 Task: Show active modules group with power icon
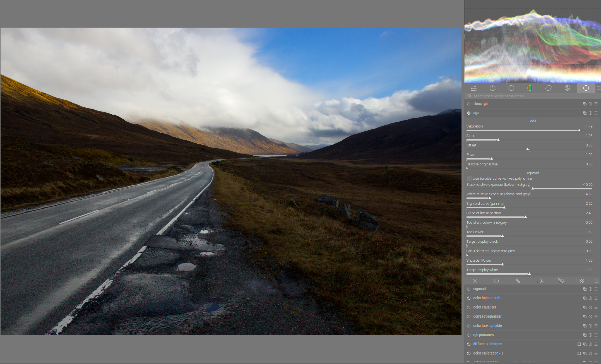pyautogui.click(x=492, y=88)
